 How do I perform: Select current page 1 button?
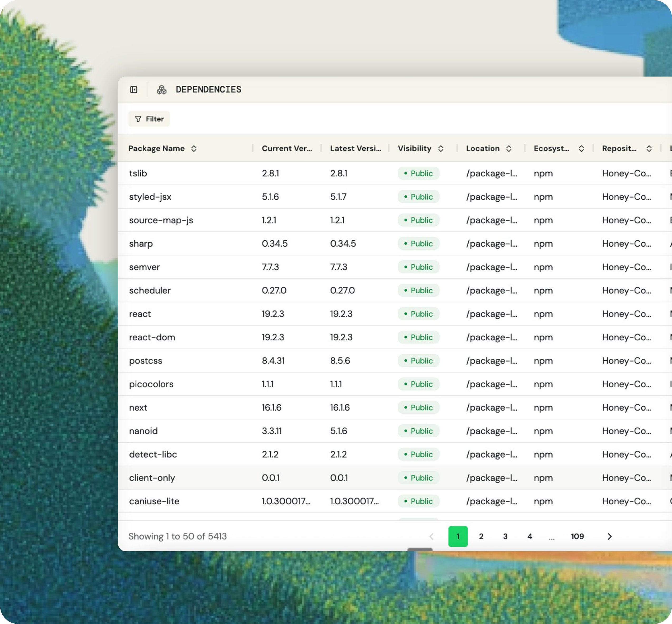pyautogui.click(x=458, y=536)
